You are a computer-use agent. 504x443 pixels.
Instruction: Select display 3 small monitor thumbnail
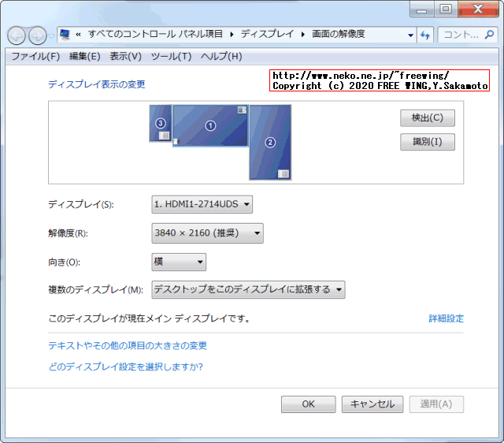(161, 123)
